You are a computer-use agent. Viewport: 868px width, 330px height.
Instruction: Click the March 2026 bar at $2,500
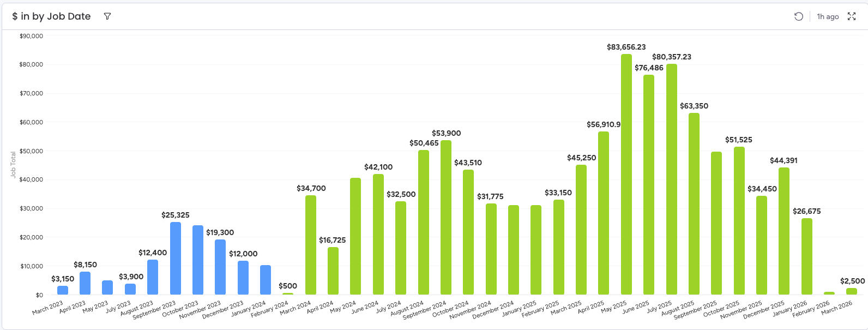pyautogui.click(x=851, y=291)
